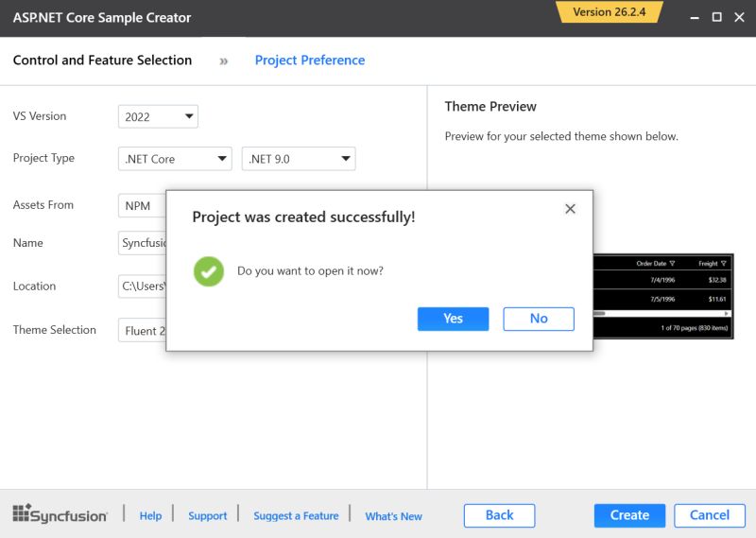
Task: Click the Freight filter icon in preview
Action: (x=723, y=264)
